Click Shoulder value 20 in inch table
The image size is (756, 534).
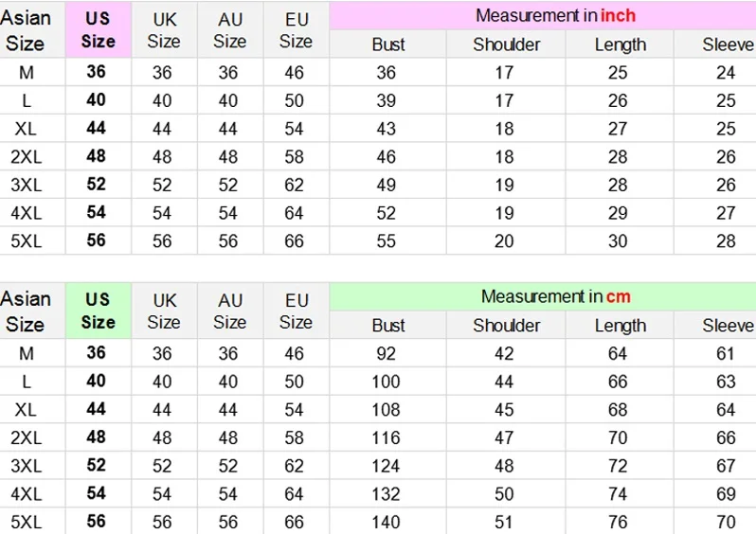(504, 241)
